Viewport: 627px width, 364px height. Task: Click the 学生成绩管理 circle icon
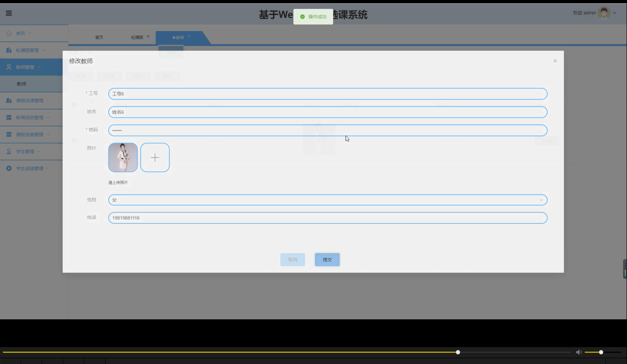8,168
